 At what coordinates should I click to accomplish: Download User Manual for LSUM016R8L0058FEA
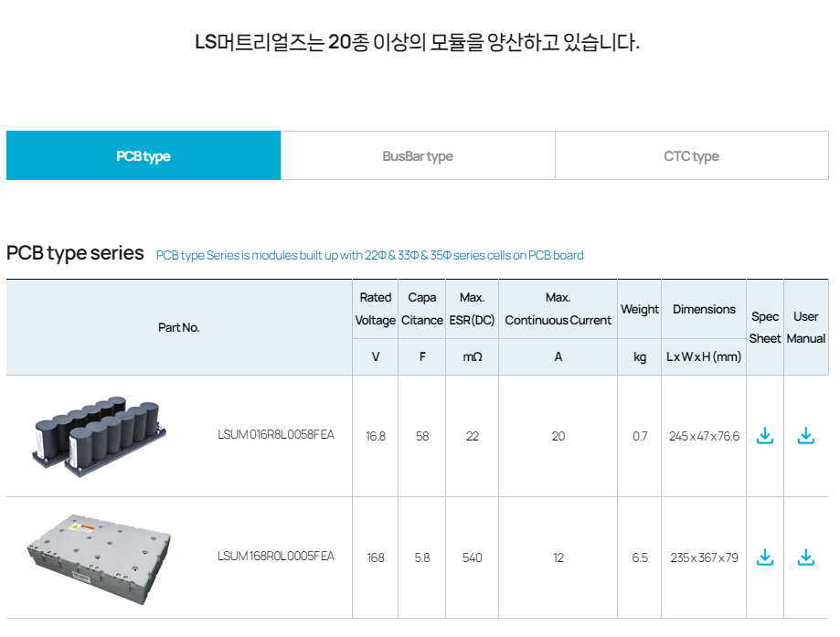[805, 436]
